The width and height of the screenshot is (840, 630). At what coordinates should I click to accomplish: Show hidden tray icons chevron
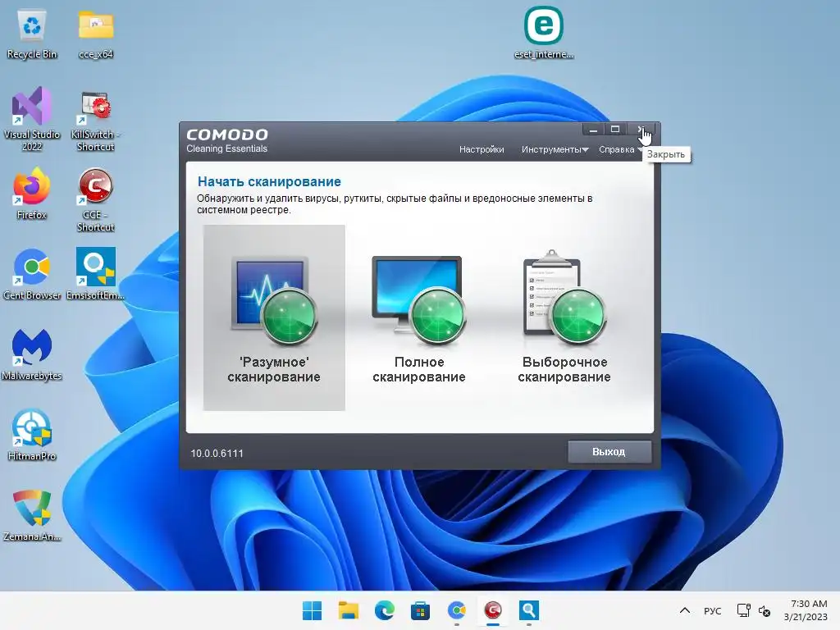pos(685,610)
